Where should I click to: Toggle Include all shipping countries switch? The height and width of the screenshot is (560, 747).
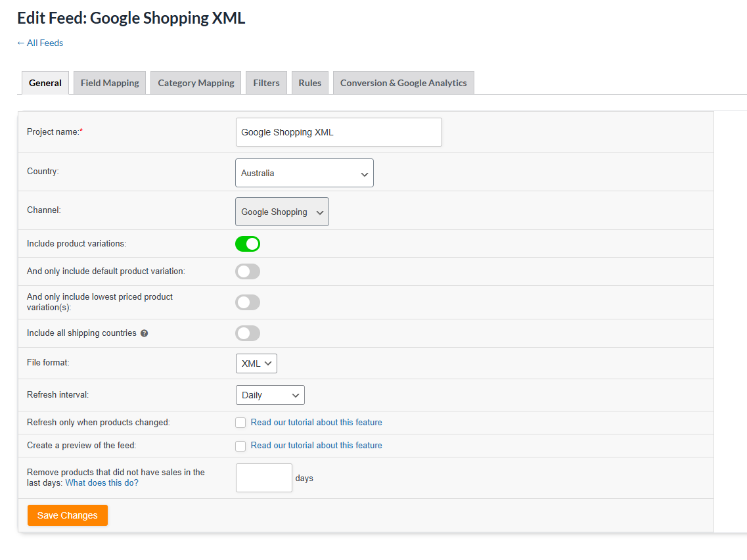click(248, 333)
